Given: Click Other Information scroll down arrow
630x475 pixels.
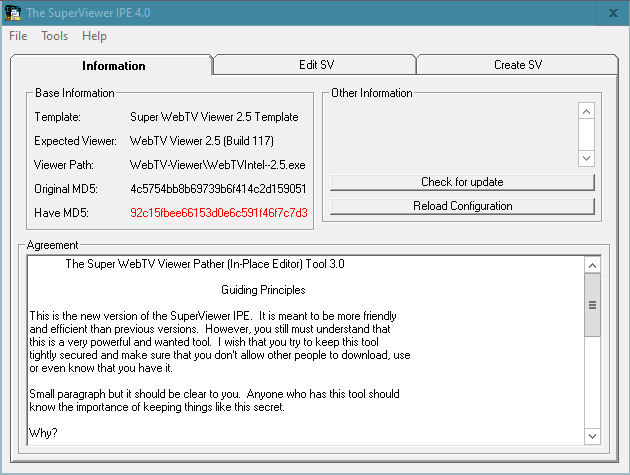Looking at the screenshot, I should pyautogui.click(x=586, y=158).
